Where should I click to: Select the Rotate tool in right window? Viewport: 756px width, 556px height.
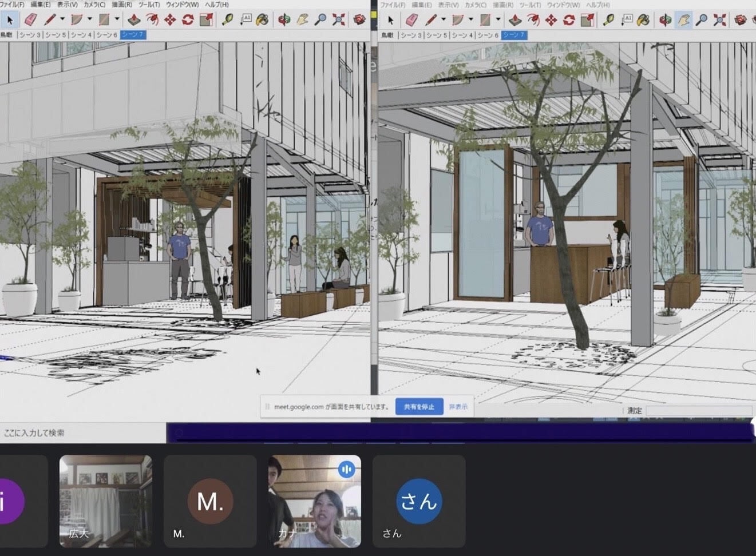point(569,21)
